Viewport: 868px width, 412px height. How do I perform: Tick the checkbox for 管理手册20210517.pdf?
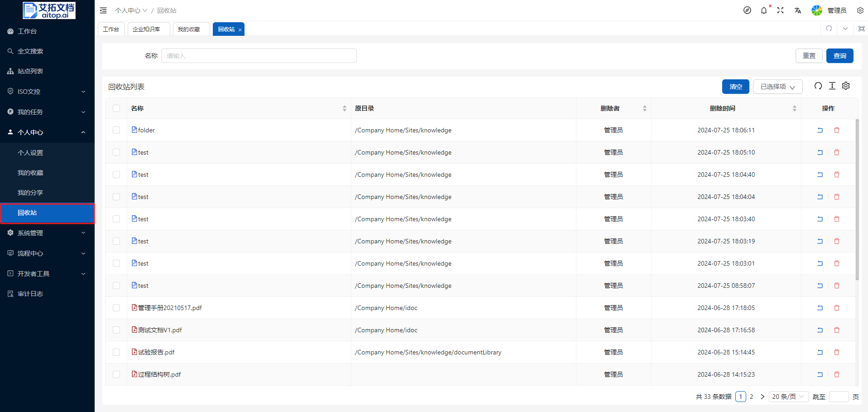click(116, 308)
